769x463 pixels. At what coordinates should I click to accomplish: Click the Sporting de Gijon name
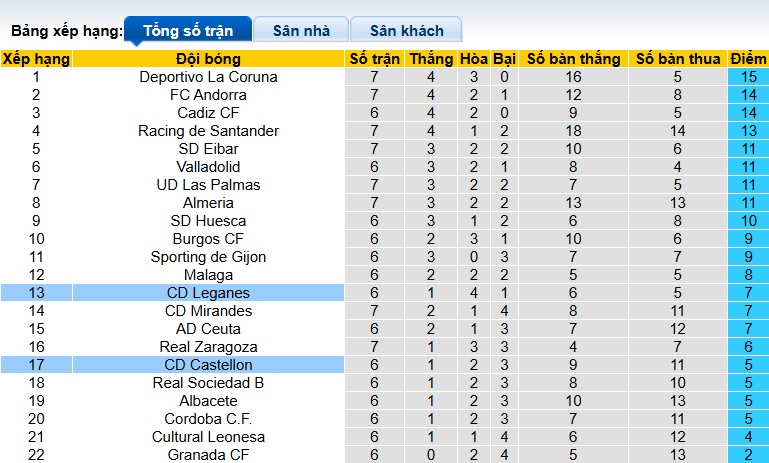coord(208,257)
